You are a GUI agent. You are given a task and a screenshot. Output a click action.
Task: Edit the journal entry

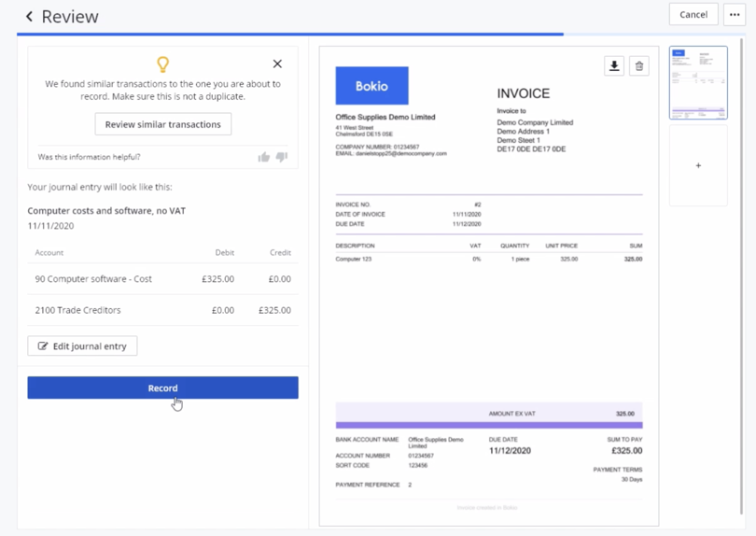point(82,346)
